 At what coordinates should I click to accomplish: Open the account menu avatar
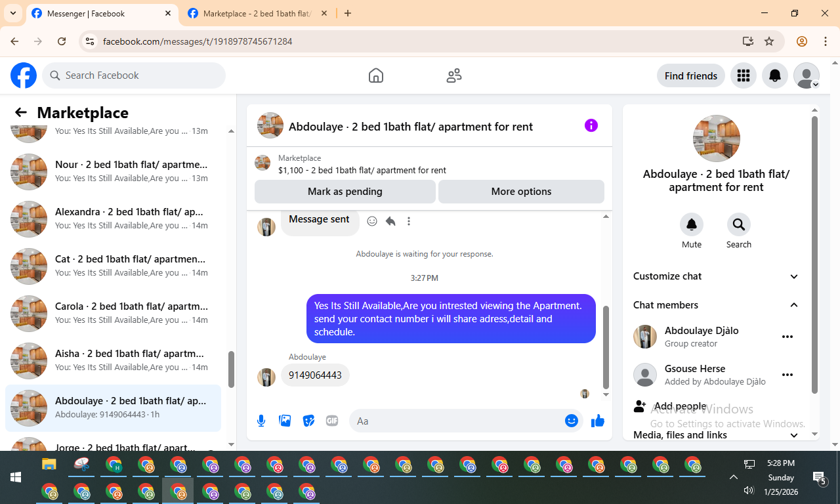[807, 75]
